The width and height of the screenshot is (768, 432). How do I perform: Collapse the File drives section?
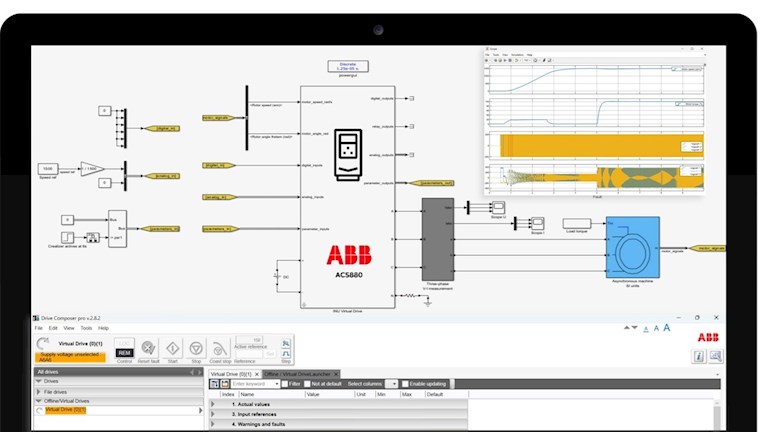pos(38,391)
